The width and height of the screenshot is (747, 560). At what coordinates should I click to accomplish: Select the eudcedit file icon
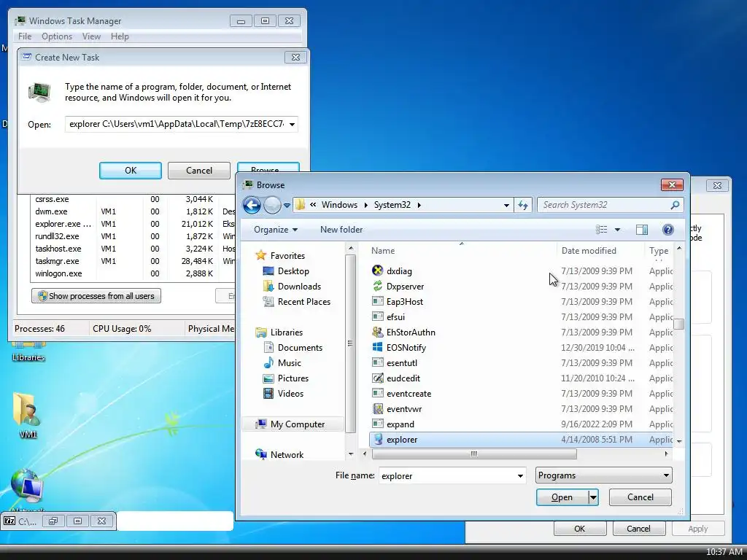(377, 378)
